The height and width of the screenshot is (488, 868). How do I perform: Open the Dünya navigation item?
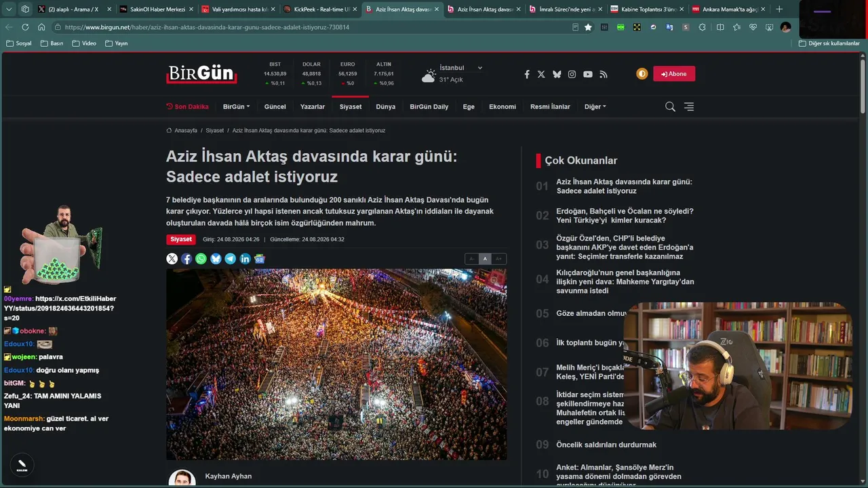[x=385, y=106]
